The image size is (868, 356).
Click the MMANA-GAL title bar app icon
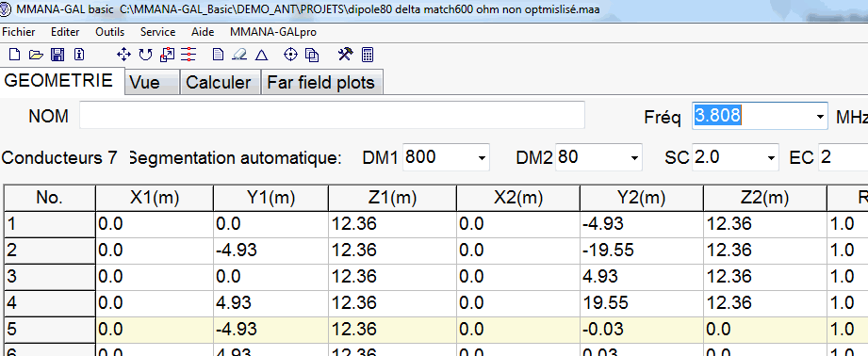pos(6,9)
